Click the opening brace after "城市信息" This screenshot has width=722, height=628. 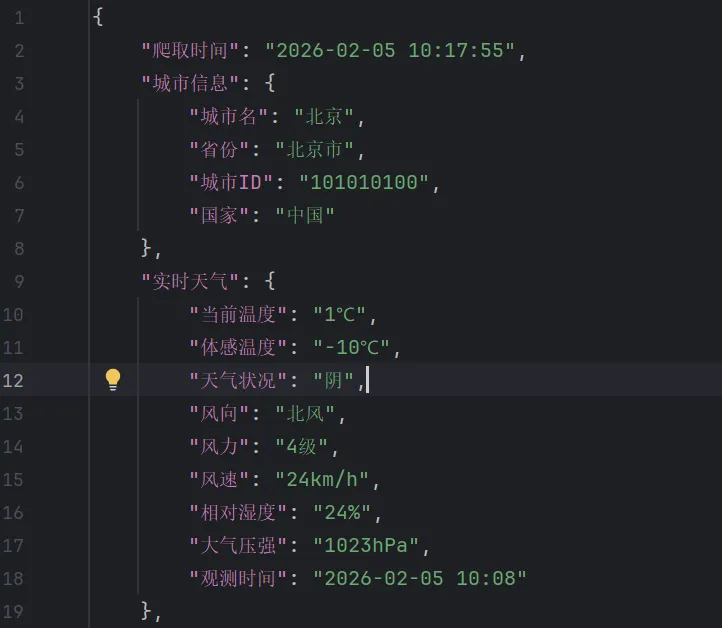pos(270,84)
